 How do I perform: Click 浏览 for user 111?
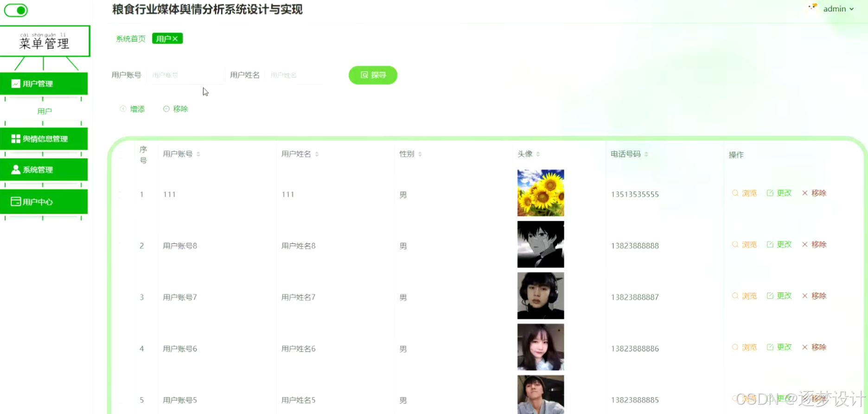coord(745,193)
